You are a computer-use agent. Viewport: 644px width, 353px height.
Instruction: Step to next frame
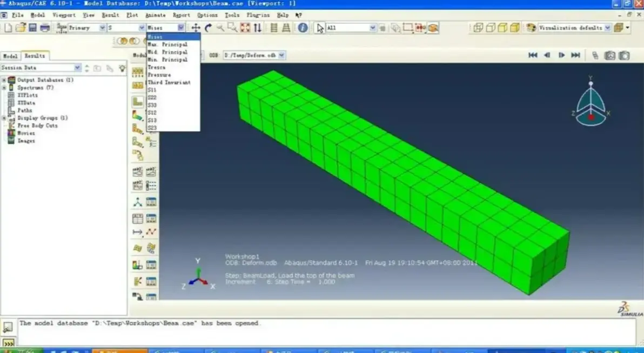click(x=561, y=55)
